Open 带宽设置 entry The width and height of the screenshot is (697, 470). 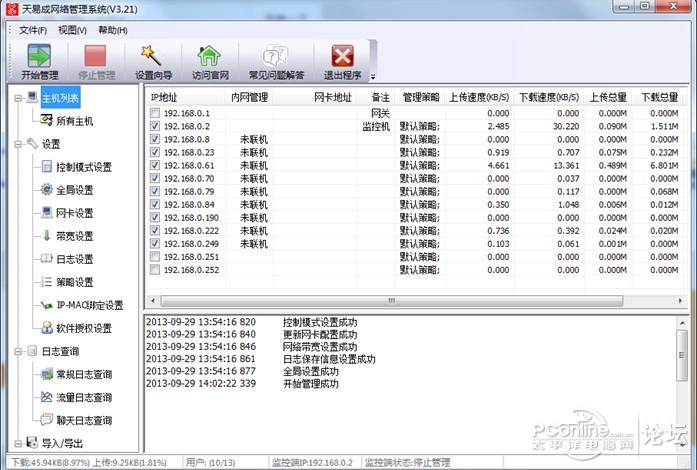click(x=75, y=236)
